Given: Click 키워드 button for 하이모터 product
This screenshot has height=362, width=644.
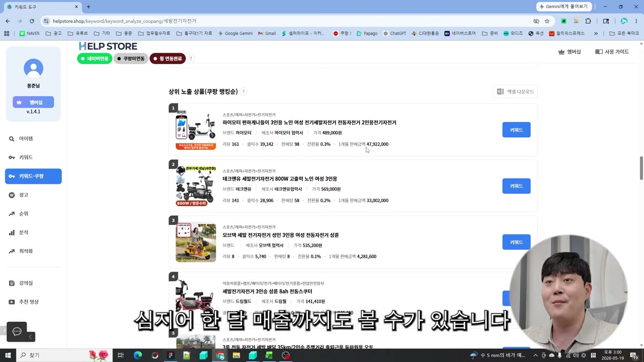Looking at the screenshot, I should (516, 130).
